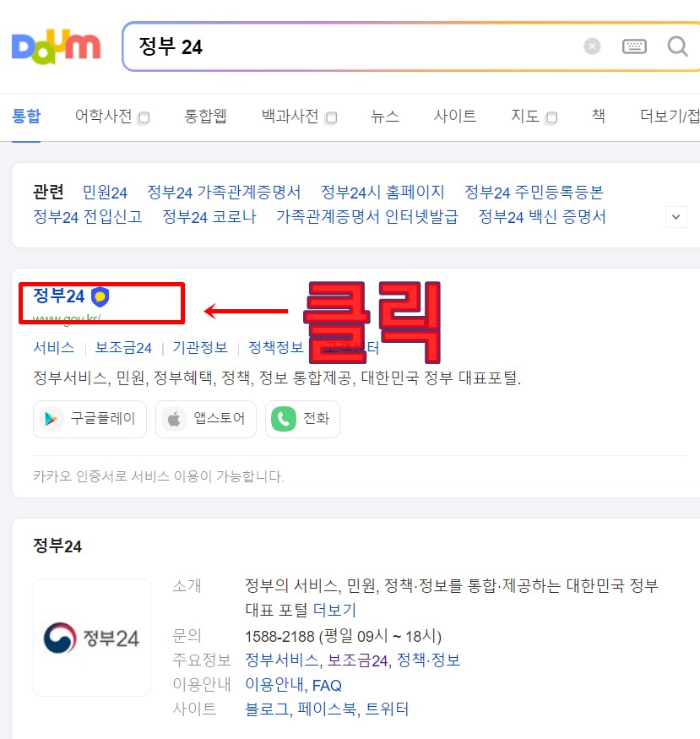700x739 pixels.
Task: Open the 페이스북 link
Action: tap(327, 709)
